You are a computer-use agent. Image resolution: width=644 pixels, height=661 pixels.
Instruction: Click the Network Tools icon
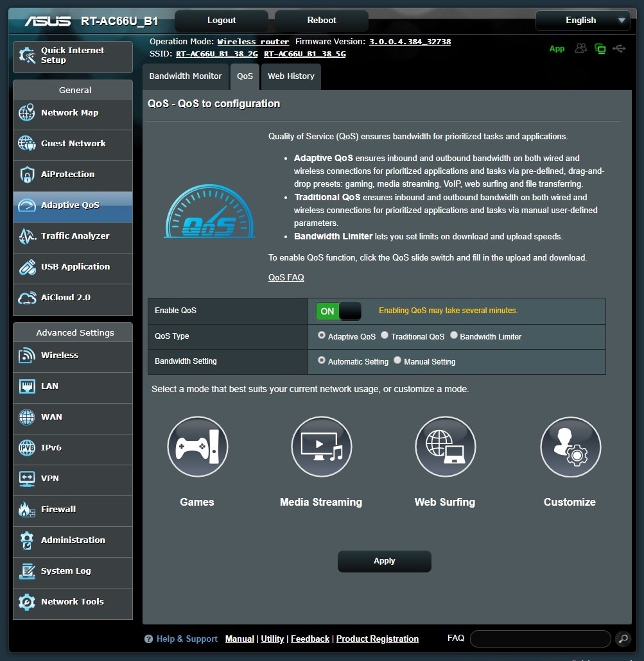coord(26,601)
